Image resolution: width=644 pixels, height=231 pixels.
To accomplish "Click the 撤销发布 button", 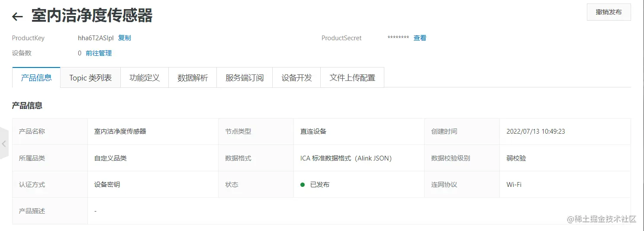I will (x=609, y=12).
